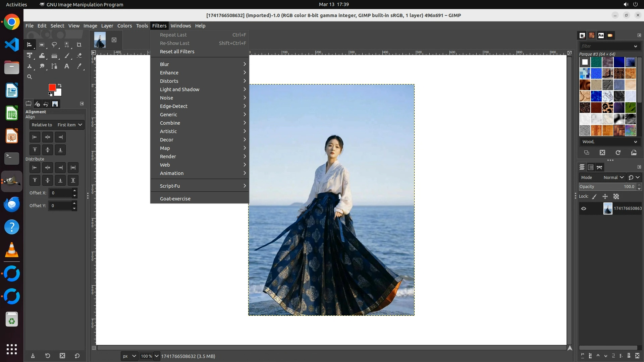
Task: Select the Color Picker eyedropper tool
Action: (x=79, y=66)
